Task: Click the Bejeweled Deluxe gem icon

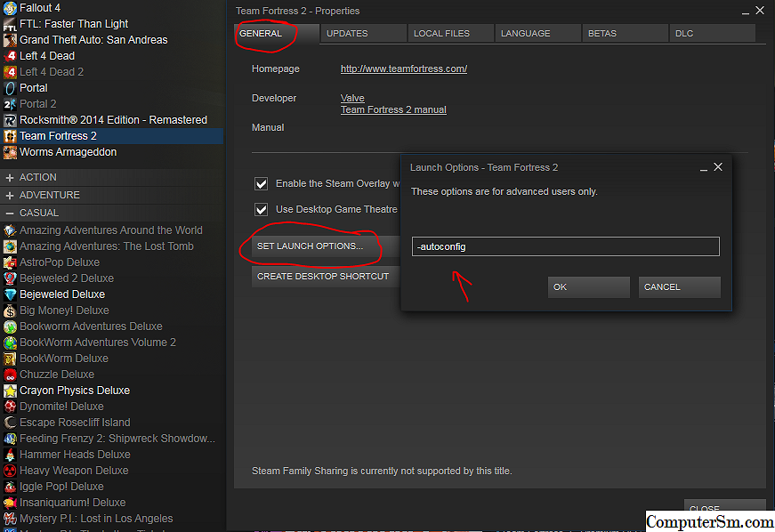Action: point(10,294)
